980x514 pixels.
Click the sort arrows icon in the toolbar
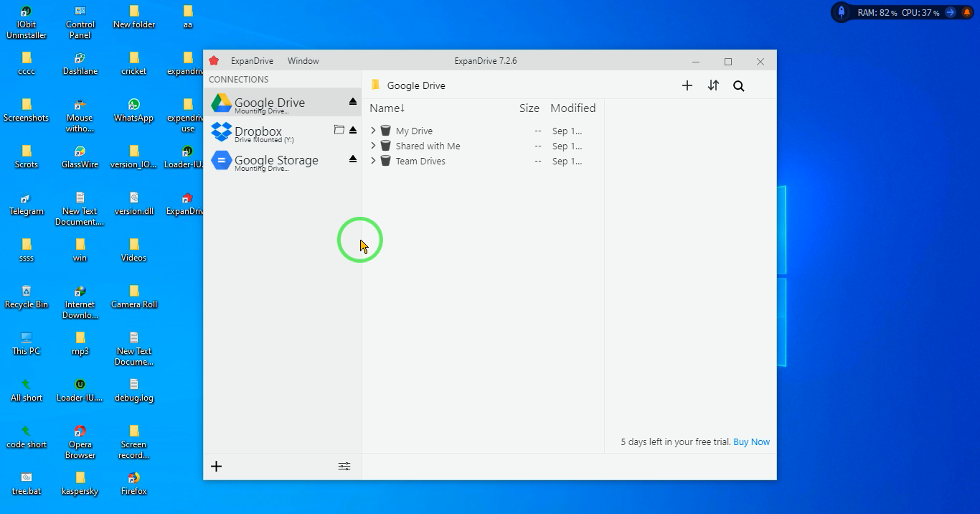point(713,85)
